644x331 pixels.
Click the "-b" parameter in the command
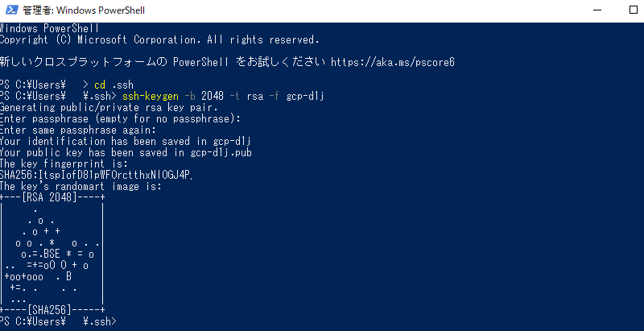190,97
